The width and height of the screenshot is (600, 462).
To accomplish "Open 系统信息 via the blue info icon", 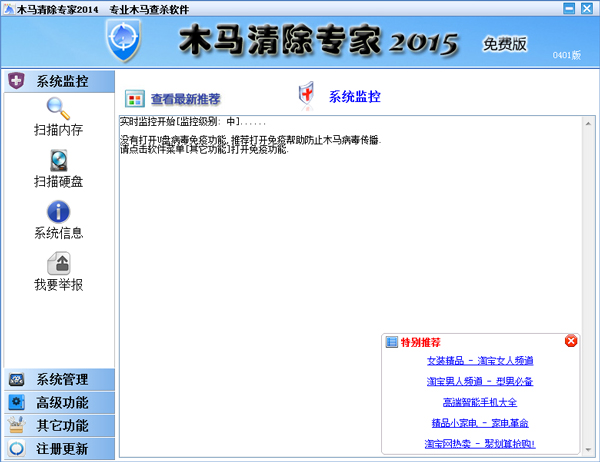I will 58,212.
